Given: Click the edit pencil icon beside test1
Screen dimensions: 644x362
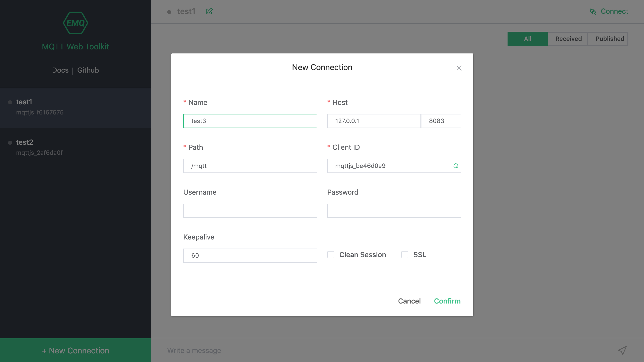Looking at the screenshot, I should coord(209,11).
